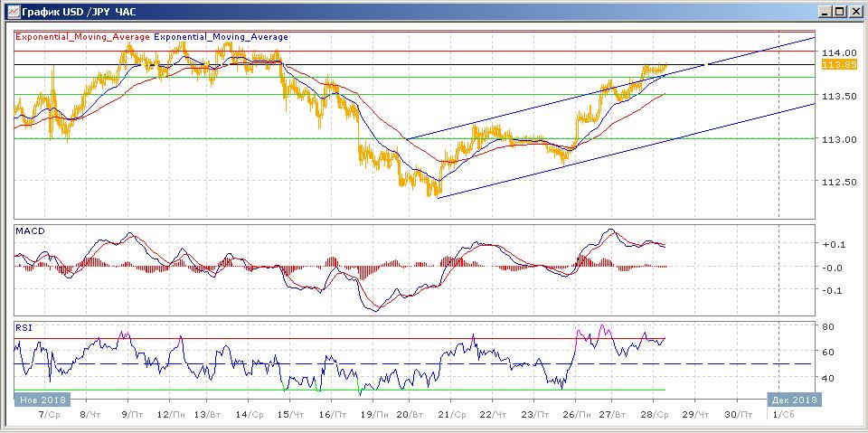Click the 26/Пн date on time axis
The width and height of the screenshot is (868, 433).
pos(572,413)
